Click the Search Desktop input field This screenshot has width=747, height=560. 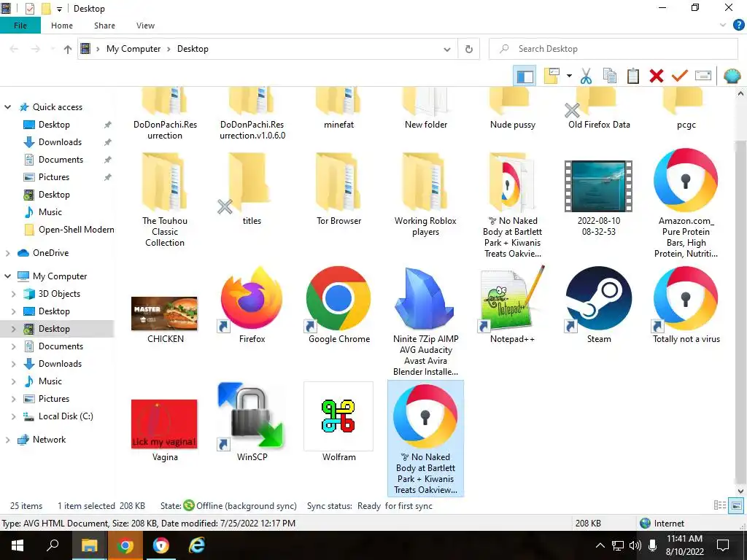coord(613,49)
